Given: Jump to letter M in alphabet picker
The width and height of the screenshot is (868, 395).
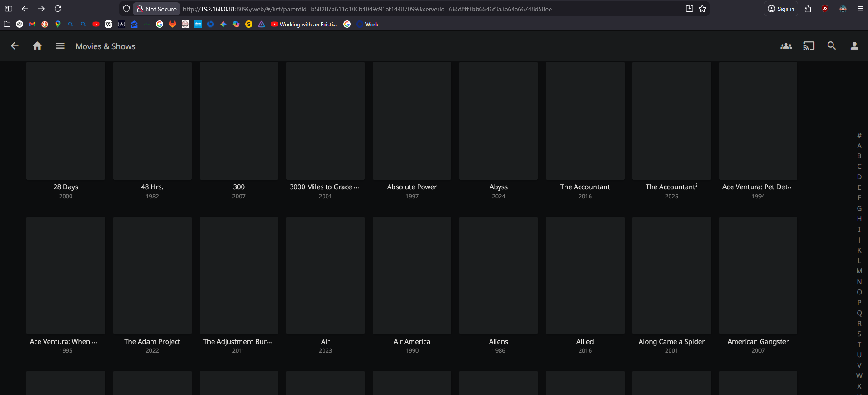Looking at the screenshot, I should 859,271.
